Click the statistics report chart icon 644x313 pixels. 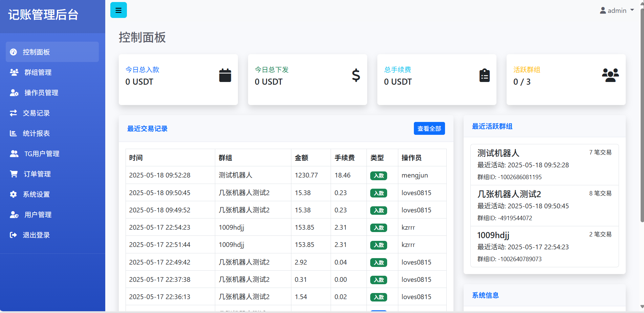point(14,133)
